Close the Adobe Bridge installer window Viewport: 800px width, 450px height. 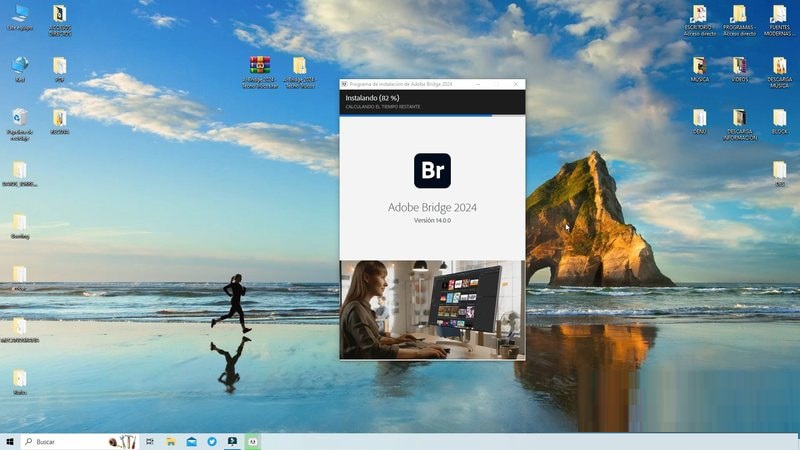coord(516,84)
